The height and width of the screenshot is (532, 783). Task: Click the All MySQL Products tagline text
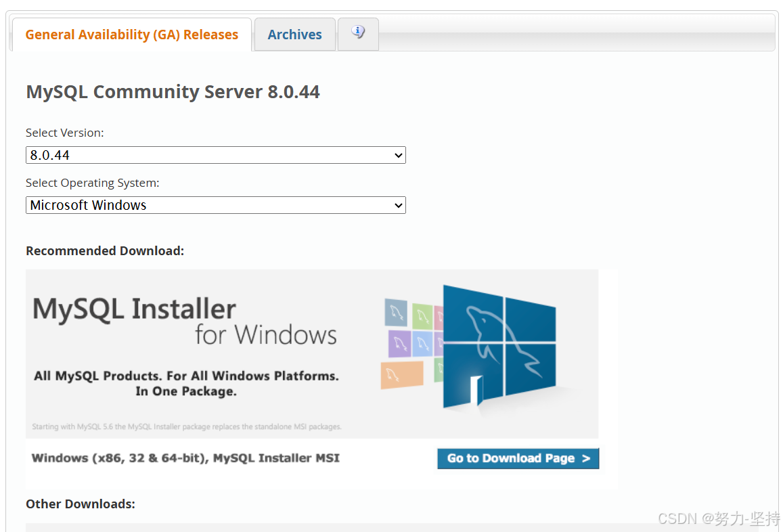point(186,383)
